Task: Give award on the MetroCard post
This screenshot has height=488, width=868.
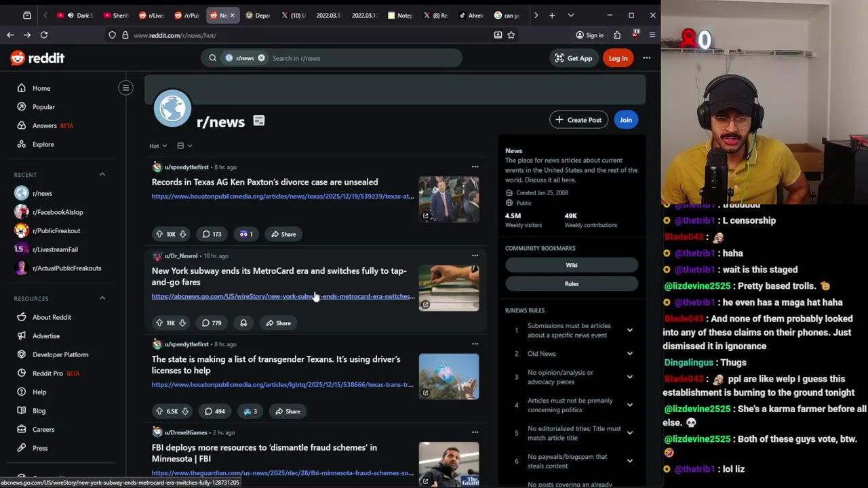Action: pyautogui.click(x=243, y=323)
